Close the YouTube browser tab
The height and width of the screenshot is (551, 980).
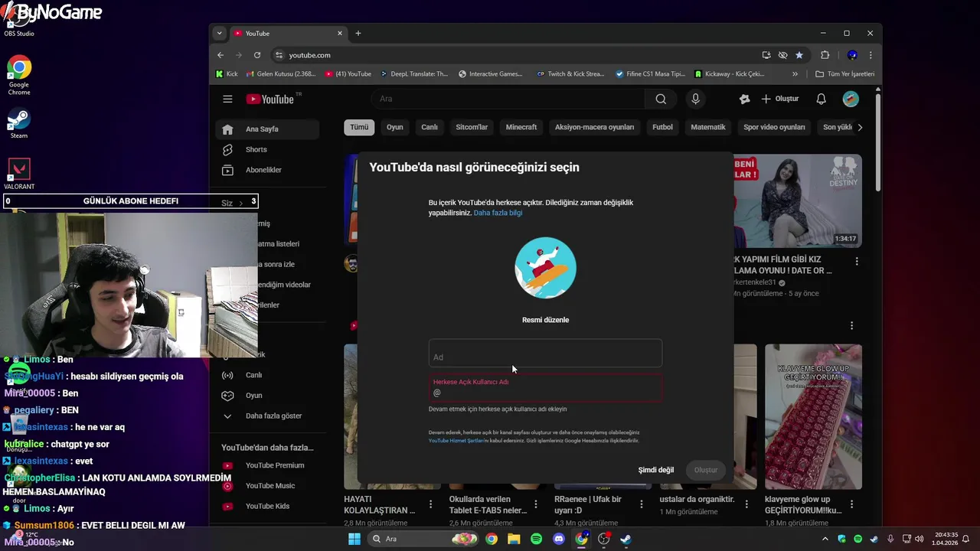pos(340,33)
